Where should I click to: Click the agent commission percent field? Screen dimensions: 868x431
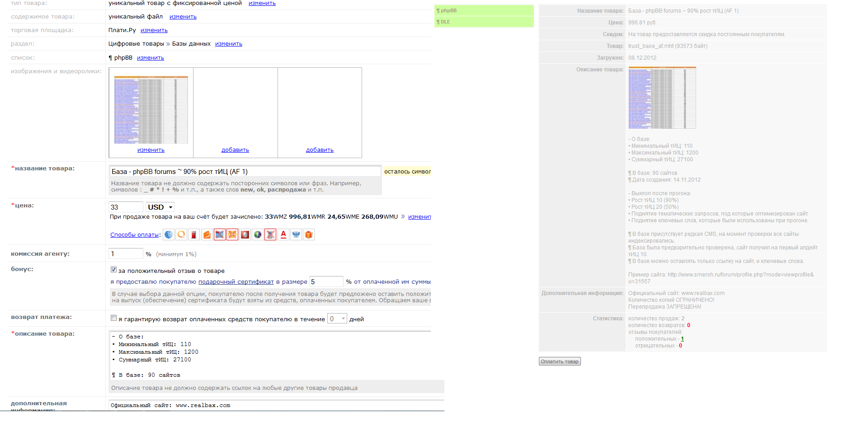(126, 253)
